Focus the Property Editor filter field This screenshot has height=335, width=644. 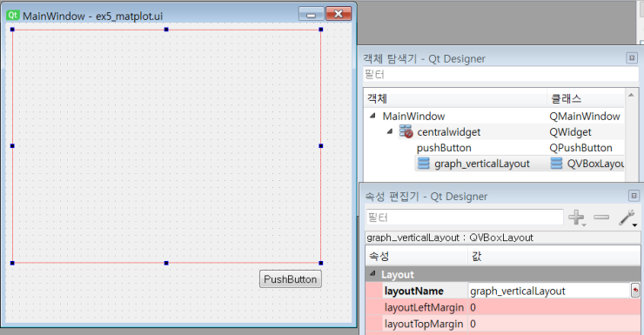click(465, 218)
